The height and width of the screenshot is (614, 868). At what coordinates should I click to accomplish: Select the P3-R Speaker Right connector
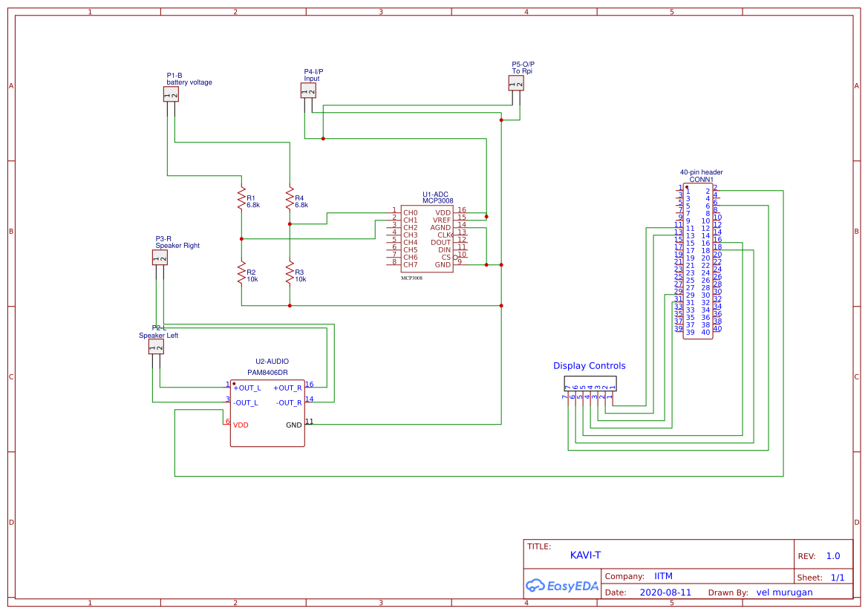coord(159,256)
